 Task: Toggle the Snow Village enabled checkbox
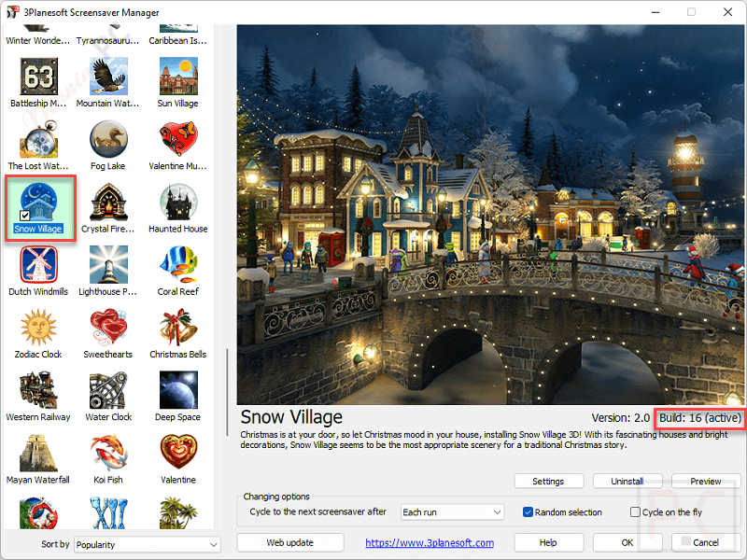25,216
